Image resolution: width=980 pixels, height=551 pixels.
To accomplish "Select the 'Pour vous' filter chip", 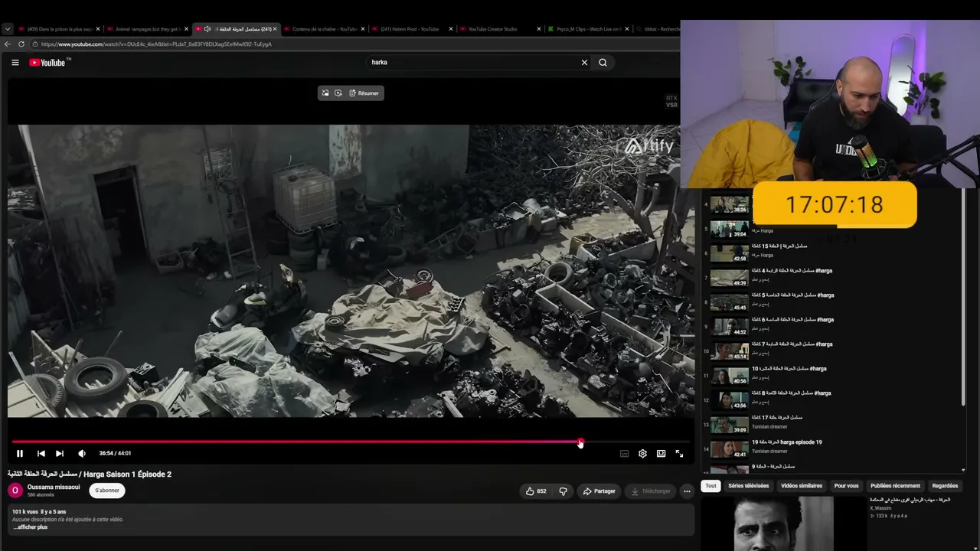I will [846, 486].
